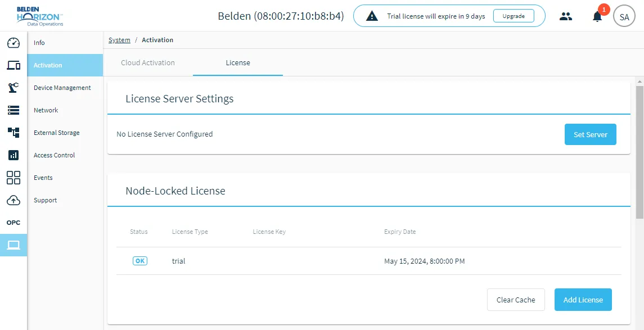Open Access Control menu item
Screen dimensions: 644x330
coord(65,155)
